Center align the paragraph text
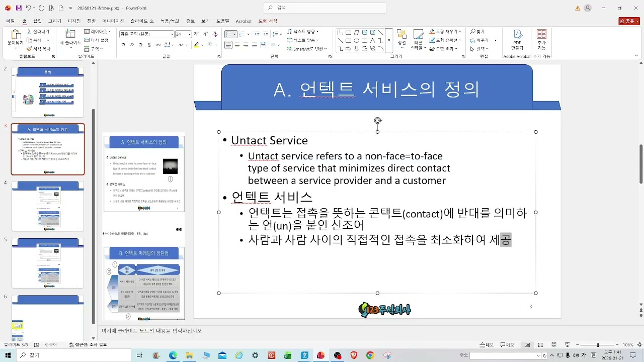This screenshot has height=362, width=644. (x=237, y=45)
